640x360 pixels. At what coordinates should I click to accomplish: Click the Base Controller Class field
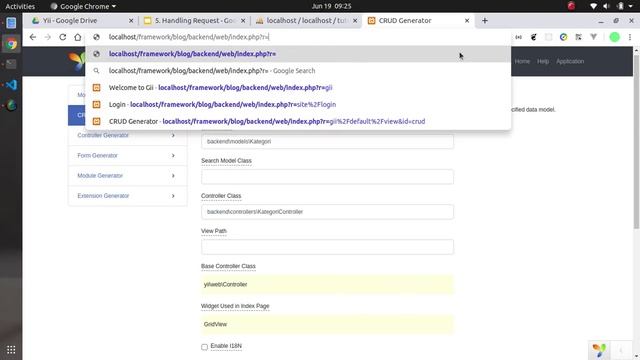click(x=327, y=284)
